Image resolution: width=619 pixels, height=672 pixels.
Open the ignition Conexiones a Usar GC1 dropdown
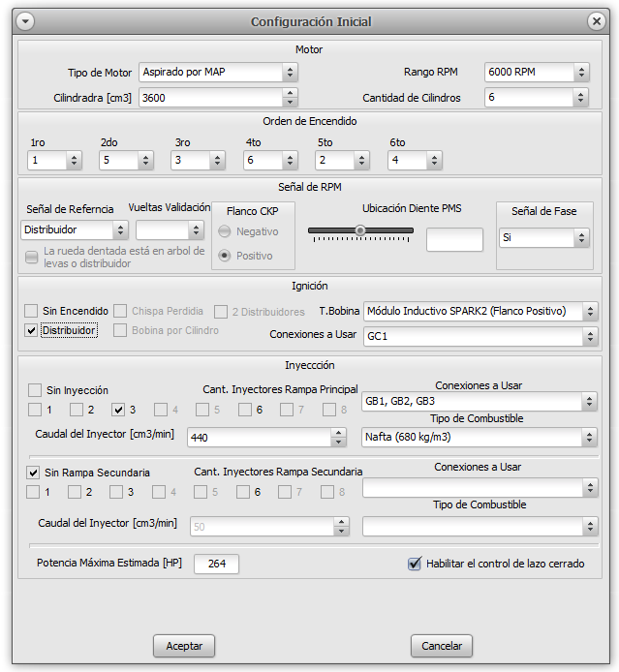pyautogui.click(x=480, y=336)
